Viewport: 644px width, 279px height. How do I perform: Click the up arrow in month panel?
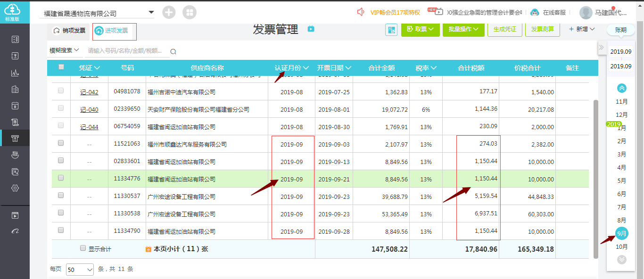622,88
